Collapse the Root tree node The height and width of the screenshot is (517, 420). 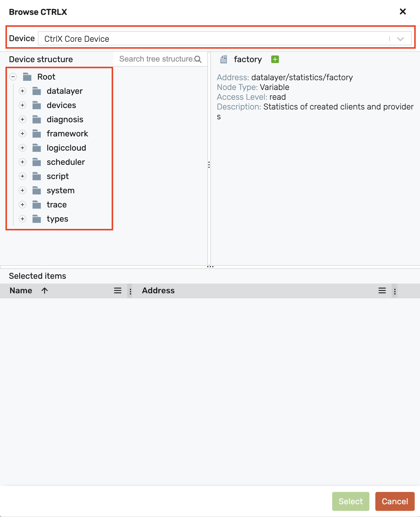(13, 77)
